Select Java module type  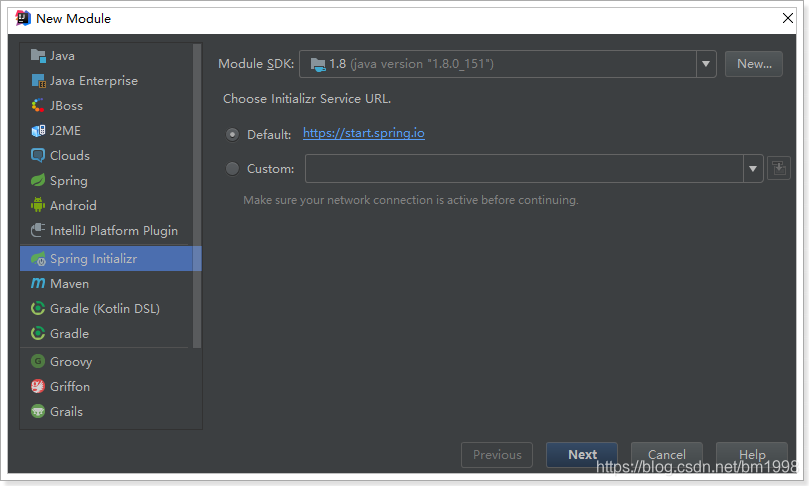point(106,55)
